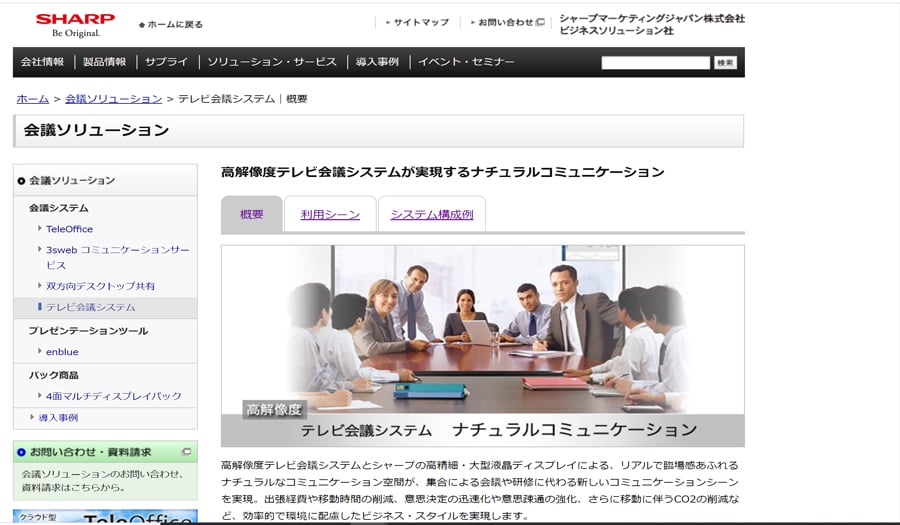The height and width of the screenshot is (525, 900).
Task: Switch to the 利用シーン tab
Action: 330,215
